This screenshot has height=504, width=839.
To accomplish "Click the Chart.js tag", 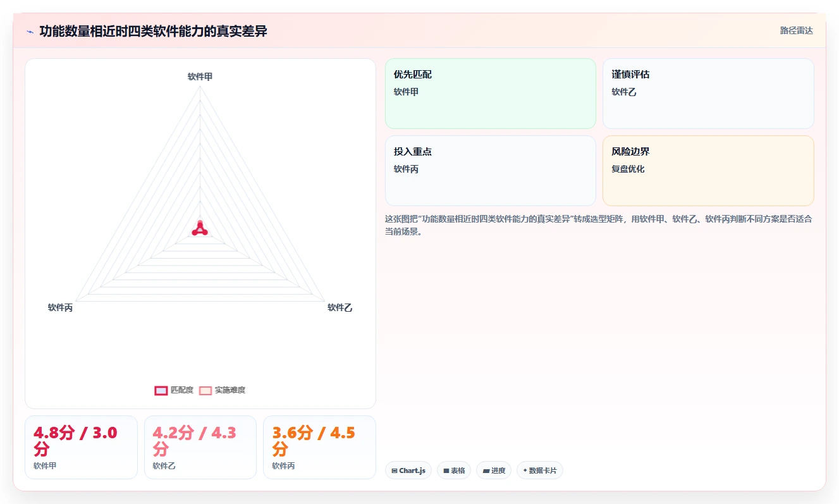I will coord(408,470).
